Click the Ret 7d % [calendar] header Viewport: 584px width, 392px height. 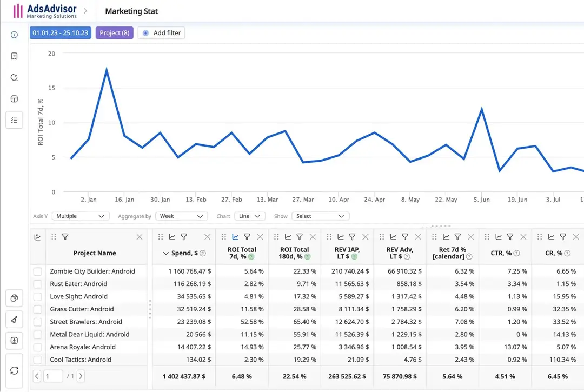click(452, 253)
